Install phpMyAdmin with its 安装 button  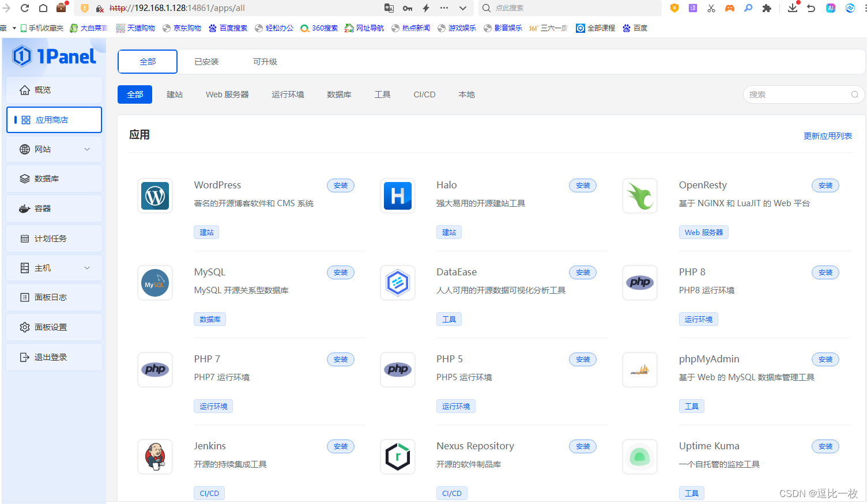coord(825,359)
